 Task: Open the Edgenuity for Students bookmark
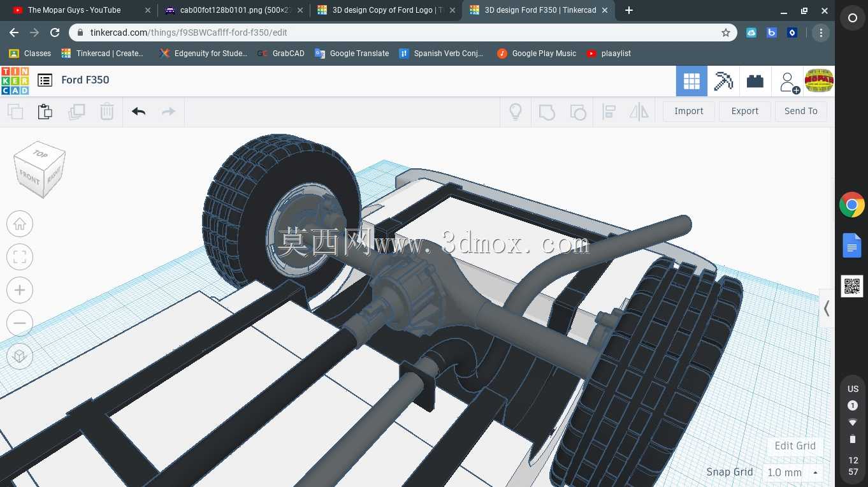(203, 54)
